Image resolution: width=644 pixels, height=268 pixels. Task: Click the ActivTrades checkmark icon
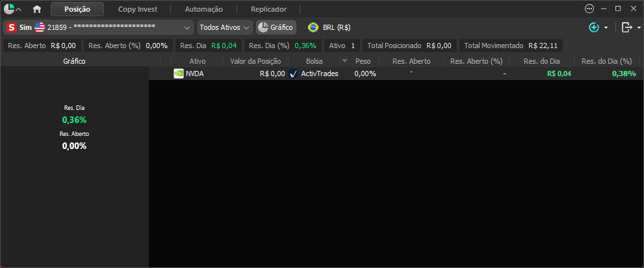click(293, 74)
